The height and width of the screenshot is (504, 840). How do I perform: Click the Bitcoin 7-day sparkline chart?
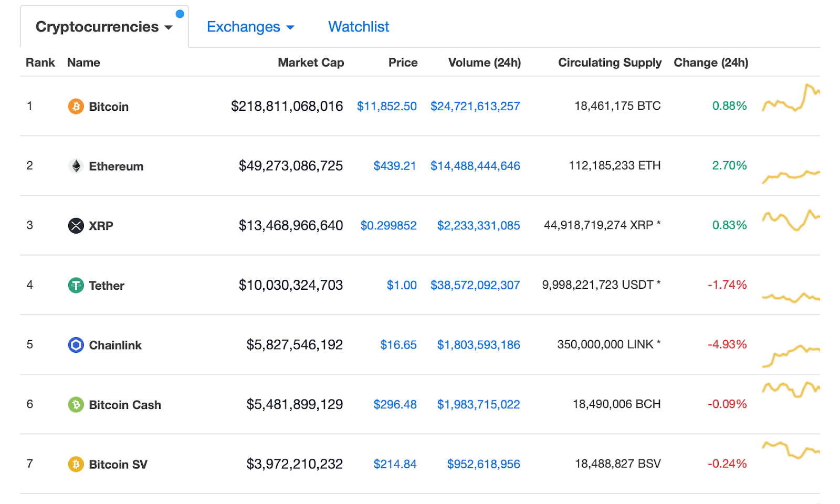tap(791, 98)
